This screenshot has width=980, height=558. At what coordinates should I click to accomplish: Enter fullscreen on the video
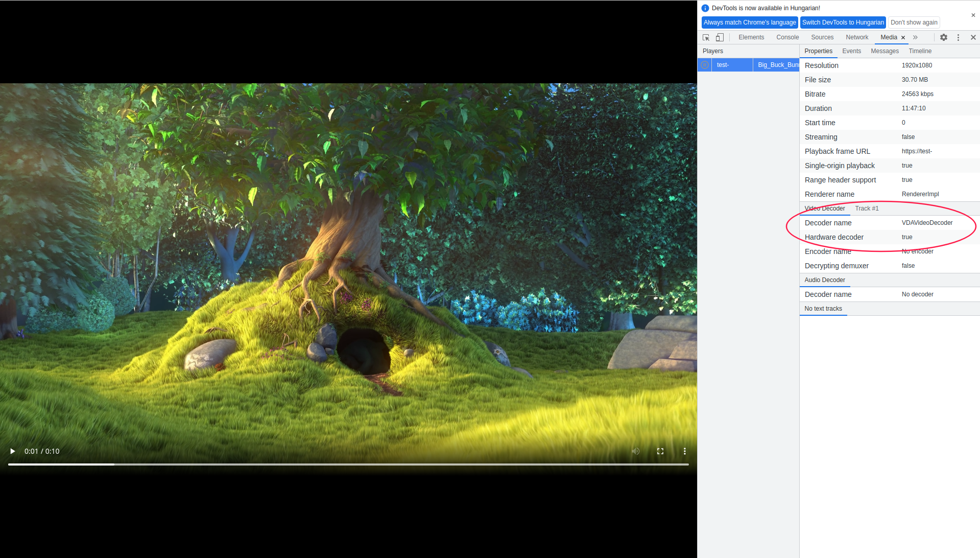[660, 451]
